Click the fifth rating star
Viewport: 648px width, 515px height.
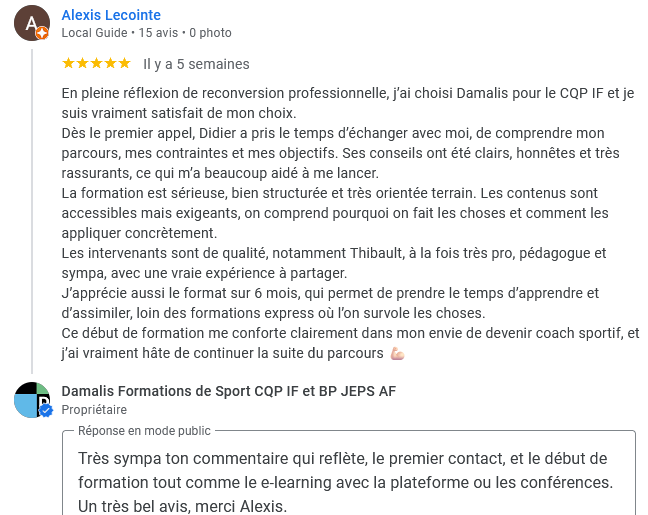[x=124, y=63]
